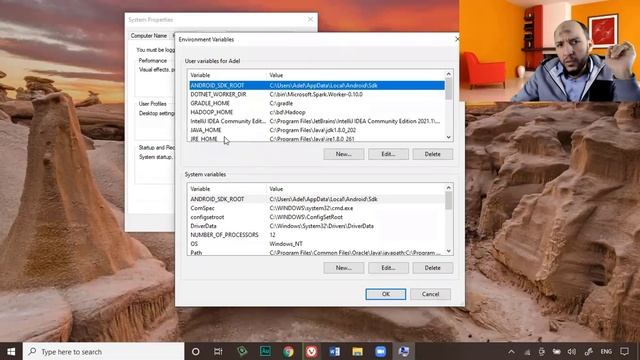Select the DOTNET_WORKER_DIR user variable
This screenshot has width=640, height=360.
click(x=317, y=94)
